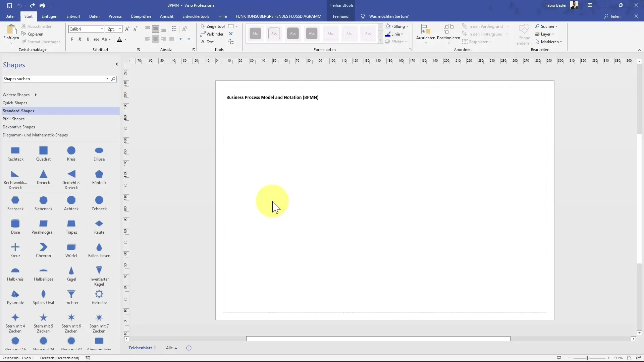644x362 pixels.
Task: Open the Freihand tab
Action: (340, 16)
